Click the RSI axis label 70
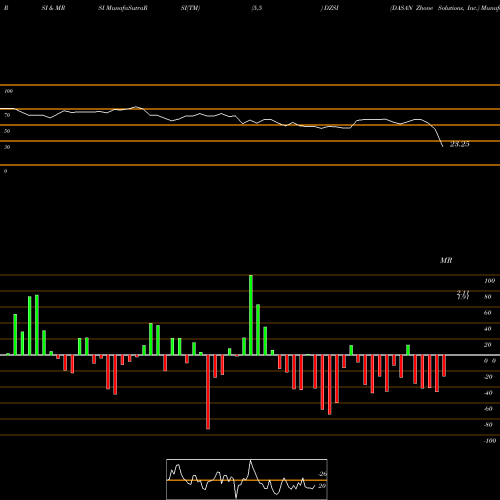The height and width of the screenshot is (500, 500). pos(7,115)
